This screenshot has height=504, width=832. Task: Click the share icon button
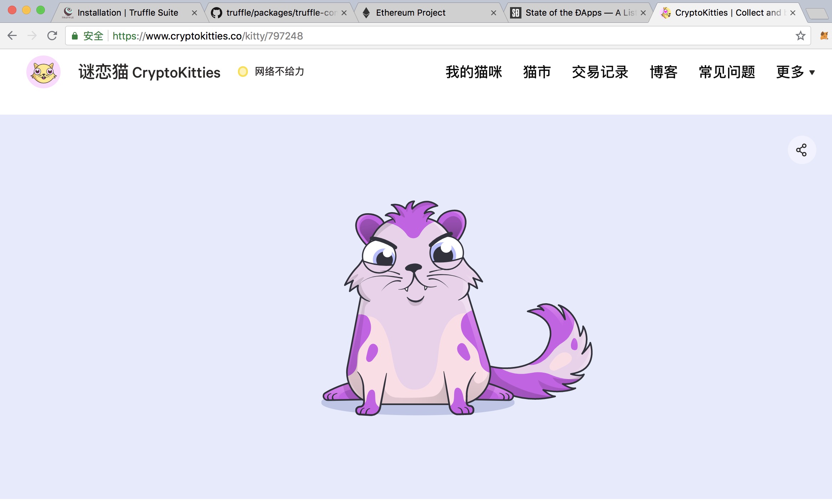click(801, 150)
